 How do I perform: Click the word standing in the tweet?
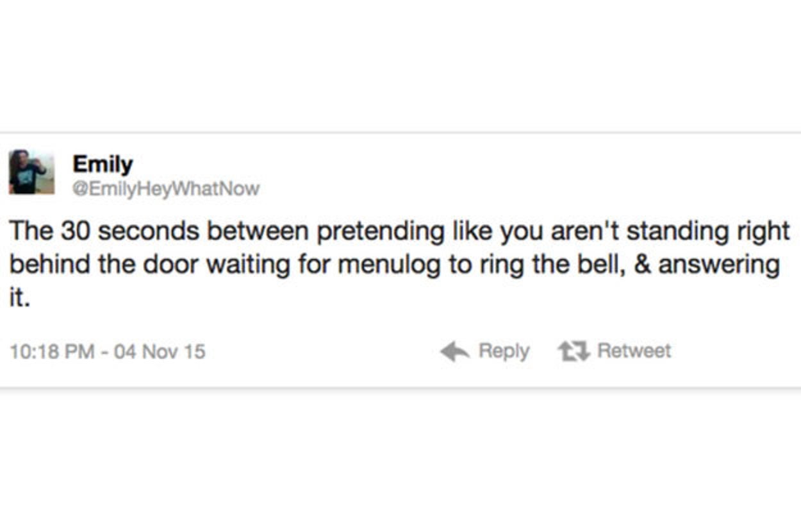tap(677, 231)
